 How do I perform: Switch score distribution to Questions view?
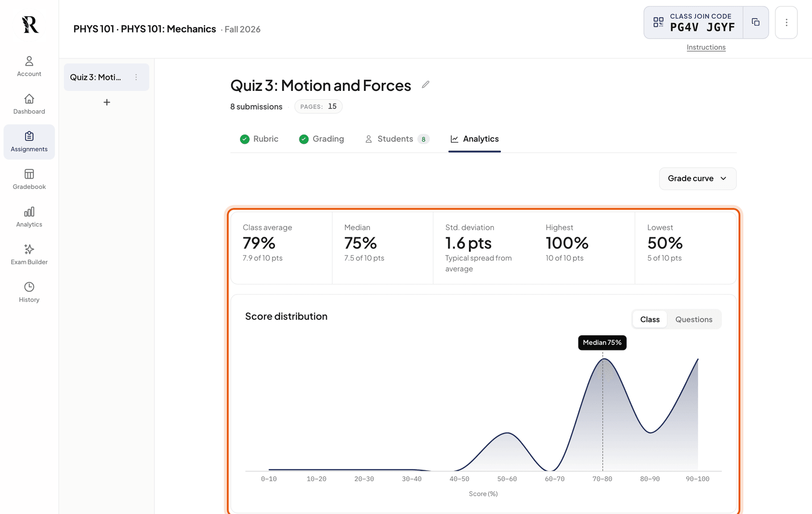(x=694, y=319)
